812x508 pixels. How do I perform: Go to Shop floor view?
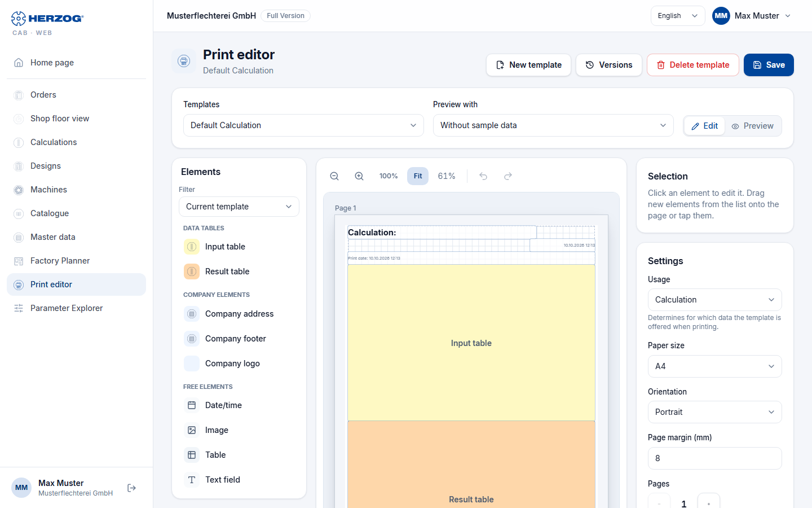76,119
